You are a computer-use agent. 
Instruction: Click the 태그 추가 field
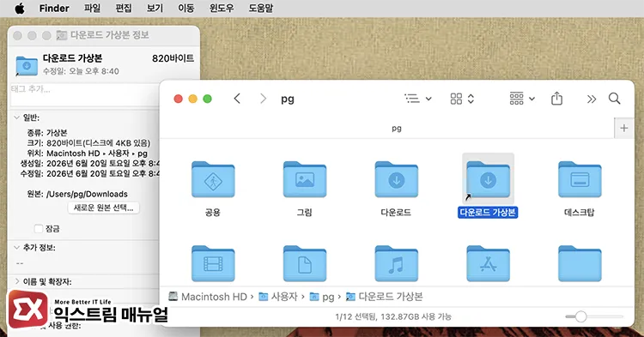pos(84,95)
